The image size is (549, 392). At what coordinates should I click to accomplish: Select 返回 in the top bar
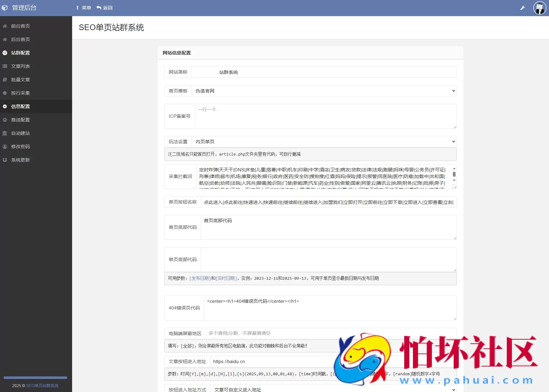click(104, 8)
